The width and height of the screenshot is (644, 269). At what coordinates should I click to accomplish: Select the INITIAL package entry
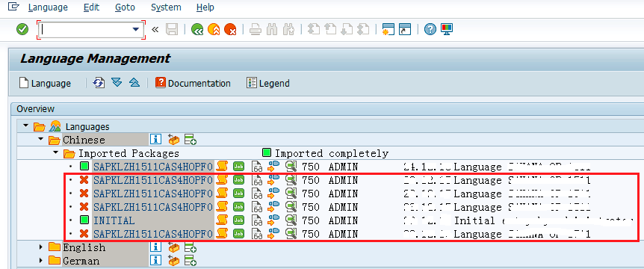(114, 221)
